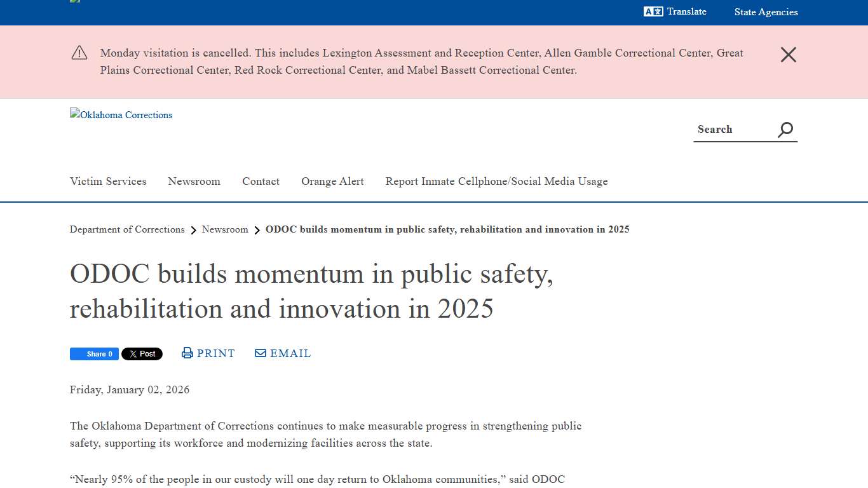Image resolution: width=868 pixels, height=488 pixels.
Task: Dismiss the visitation cancellation alert
Action: tap(788, 55)
